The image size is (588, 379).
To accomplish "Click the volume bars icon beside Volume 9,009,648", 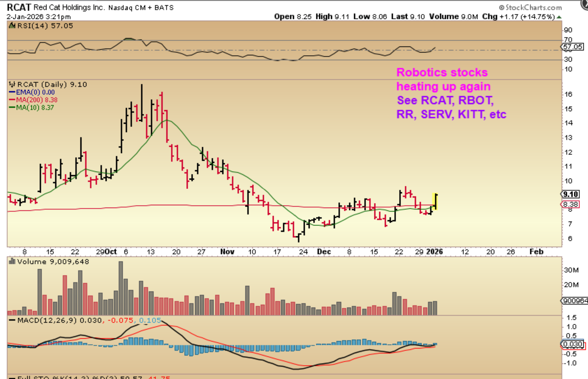I will 12,261.
